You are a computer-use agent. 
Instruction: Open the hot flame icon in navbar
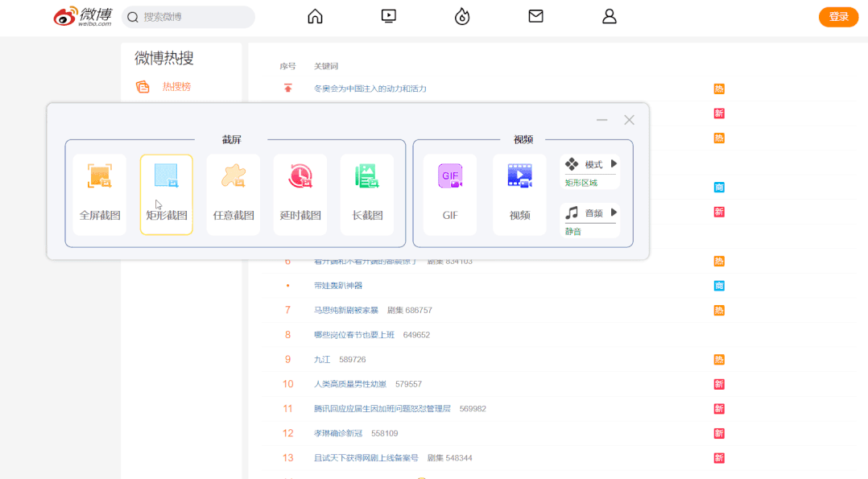(462, 17)
